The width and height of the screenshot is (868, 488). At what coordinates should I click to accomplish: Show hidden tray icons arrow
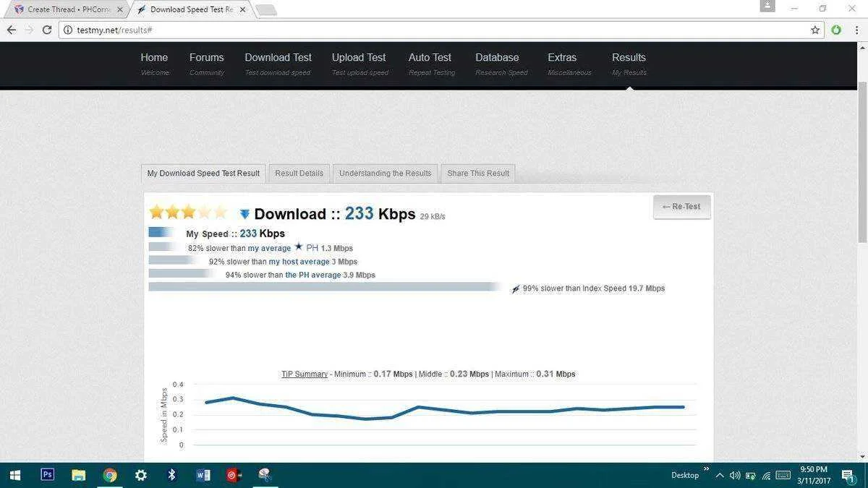click(720, 476)
